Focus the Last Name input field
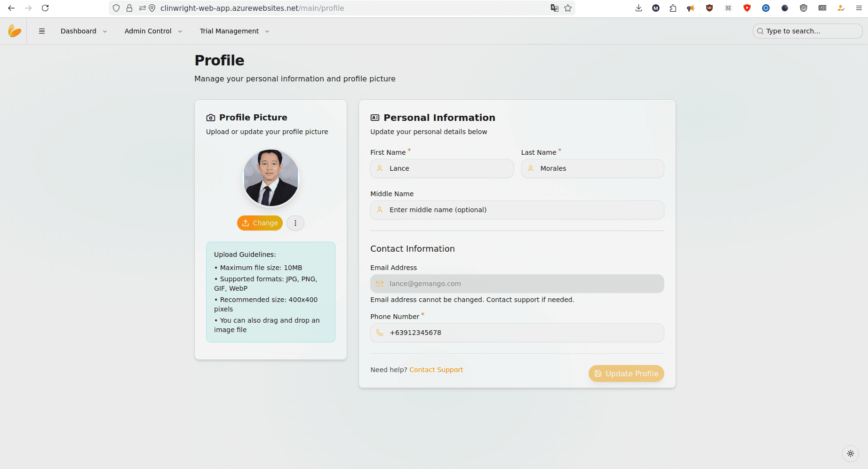 pos(597,168)
